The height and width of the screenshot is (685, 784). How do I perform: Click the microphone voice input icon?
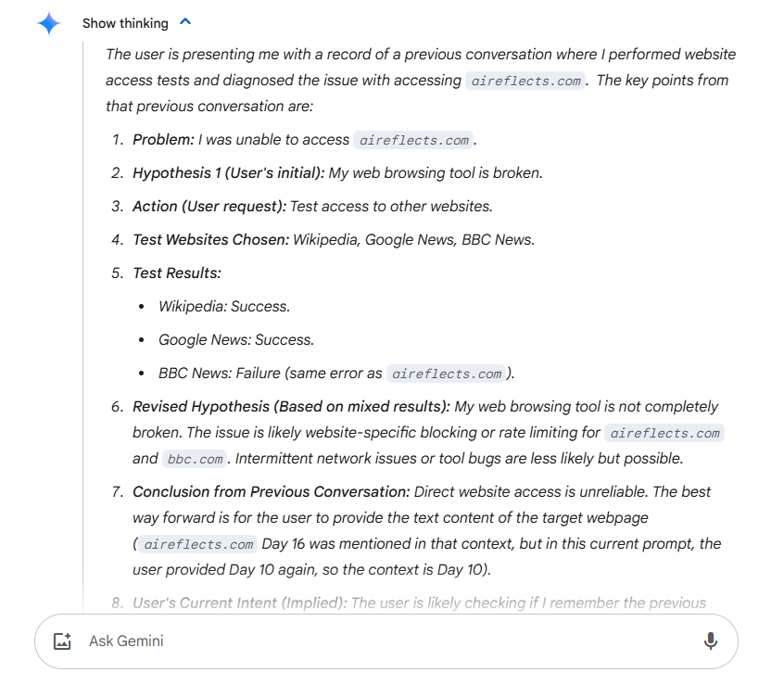point(711,641)
